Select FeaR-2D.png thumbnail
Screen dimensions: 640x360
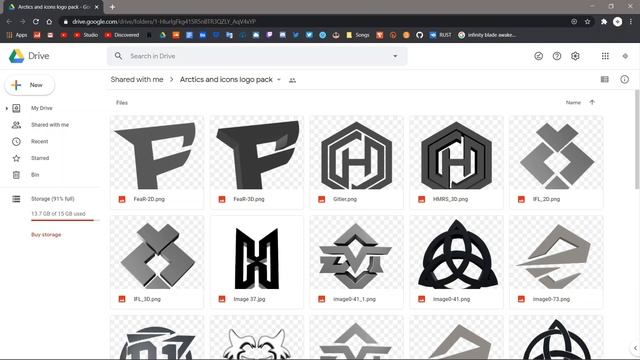[x=157, y=153]
